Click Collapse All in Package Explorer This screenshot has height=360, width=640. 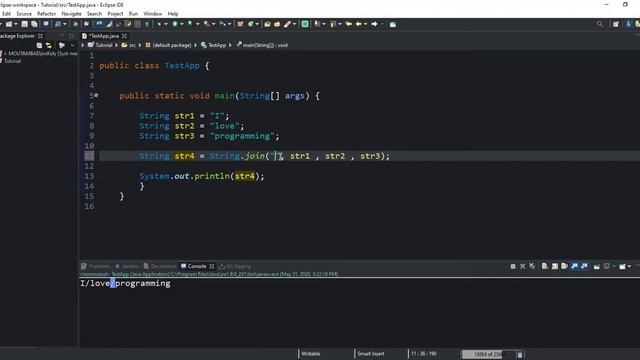click(x=39, y=45)
